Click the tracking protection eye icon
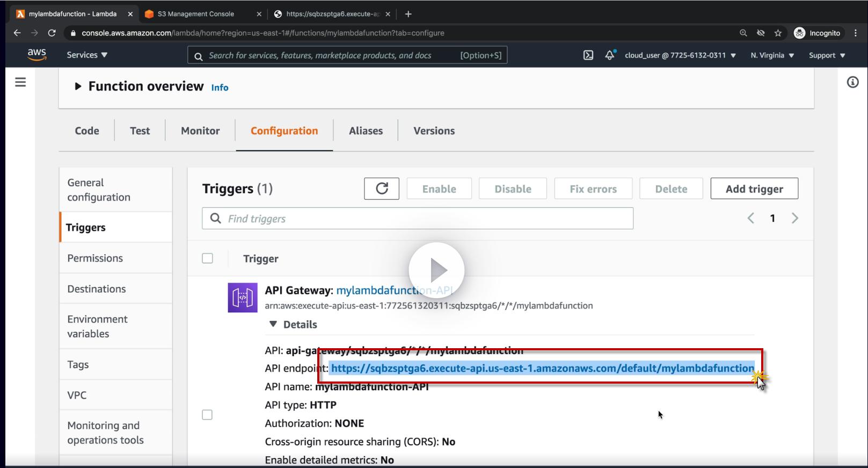Image resolution: width=868 pixels, height=468 pixels. 761,33
